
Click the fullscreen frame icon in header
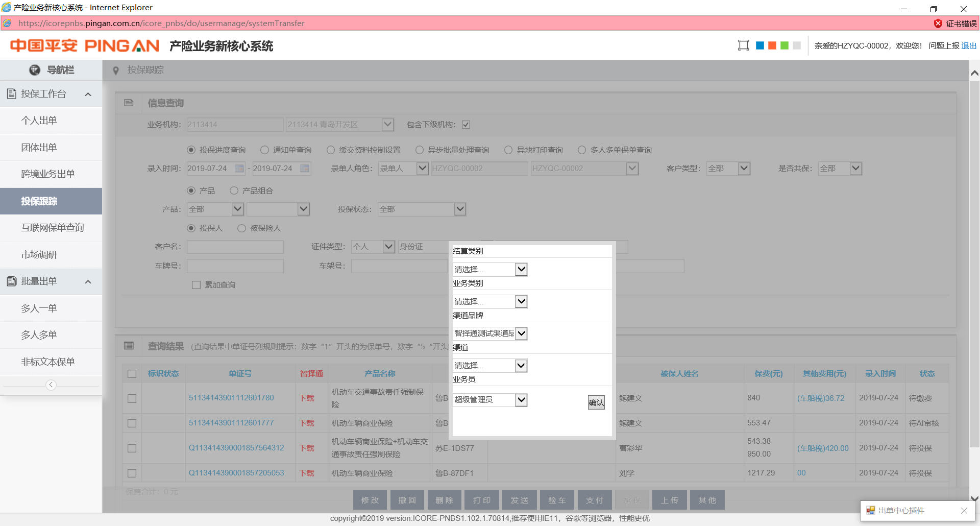[x=743, y=45]
